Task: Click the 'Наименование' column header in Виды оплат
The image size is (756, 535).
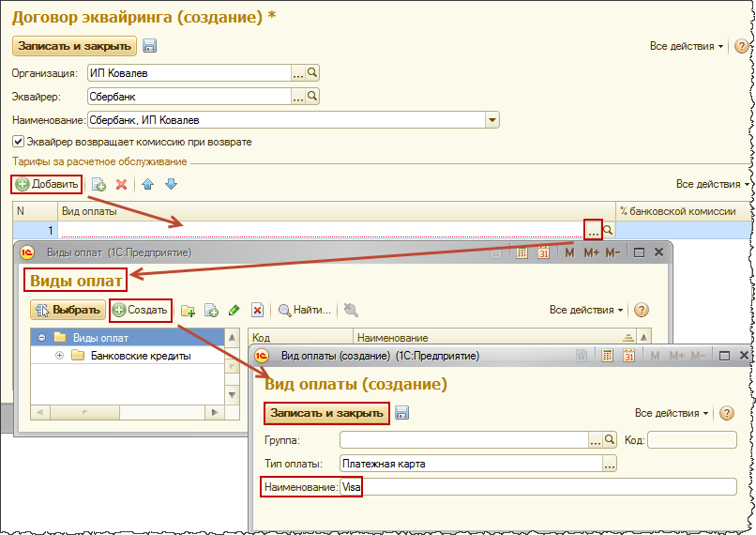Action: click(494, 338)
